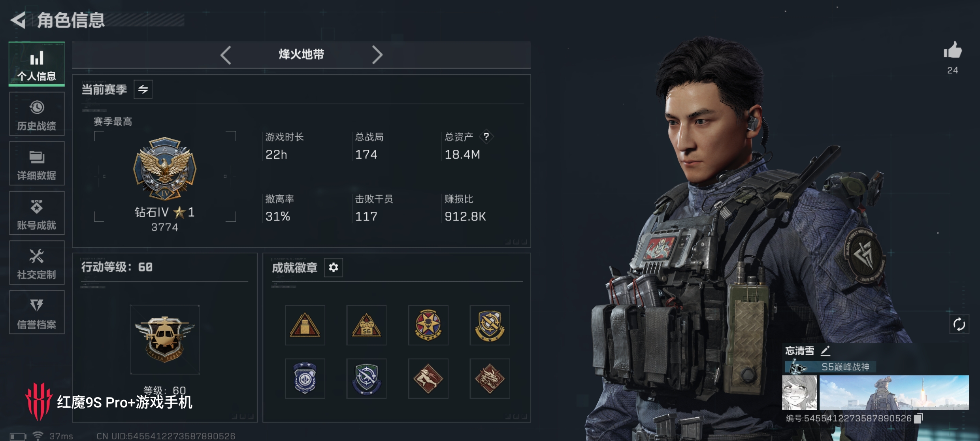Open the 详细数据 sidebar section
The height and width of the screenshot is (441, 980).
click(37, 164)
